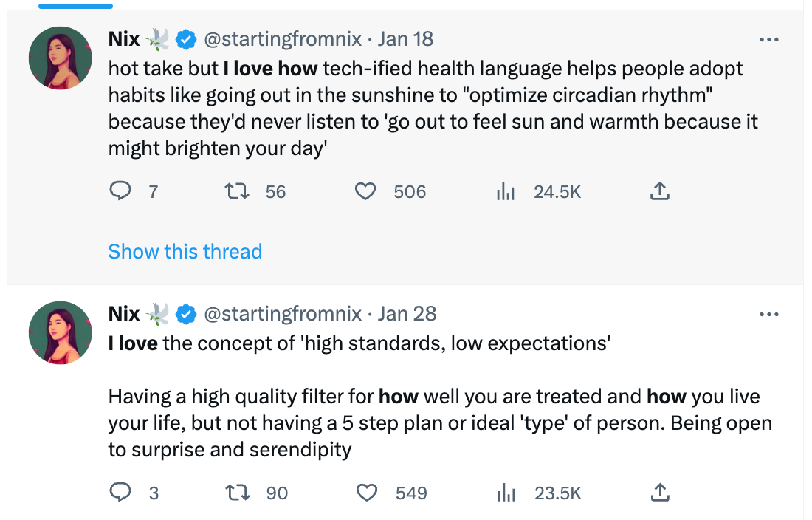Select the active blue tab indicator at top

[75, 6]
